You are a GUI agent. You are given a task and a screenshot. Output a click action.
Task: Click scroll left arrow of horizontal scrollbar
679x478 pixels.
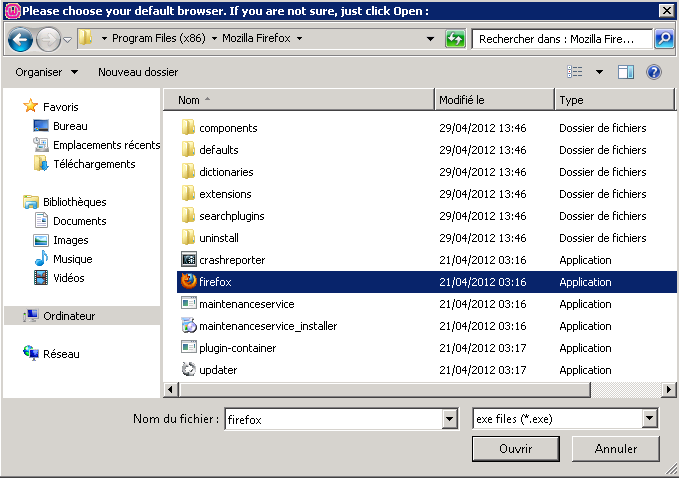tap(170, 390)
